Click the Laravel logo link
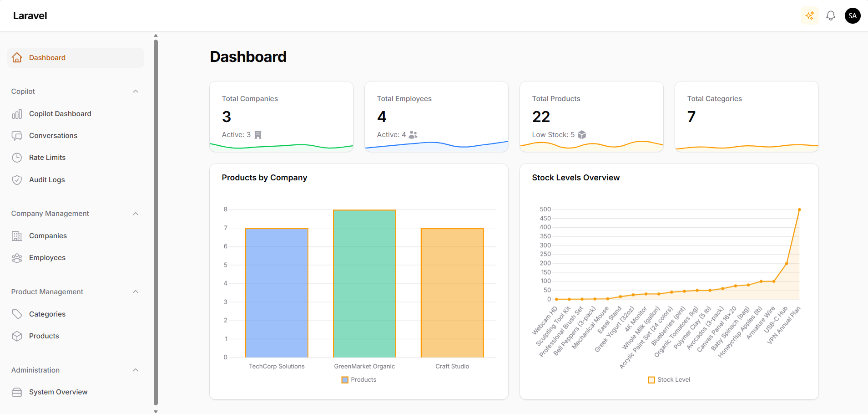The width and height of the screenshot is (868, 414). tap(30, 16)
